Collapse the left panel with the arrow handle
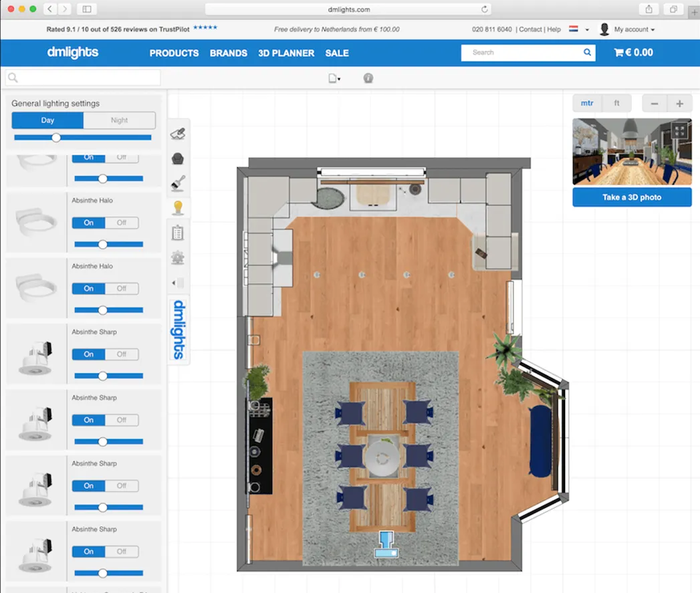700x593 pixels. (x=178, y=283)
